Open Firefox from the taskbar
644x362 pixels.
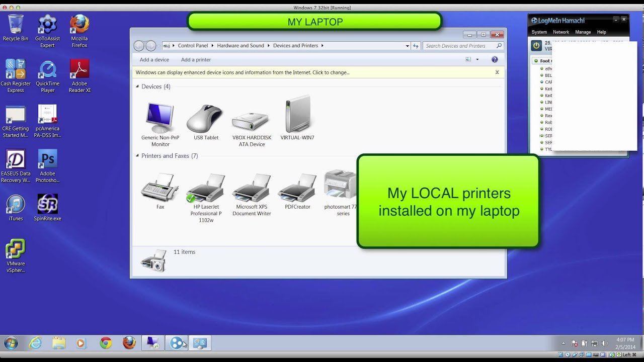point(129,343)
